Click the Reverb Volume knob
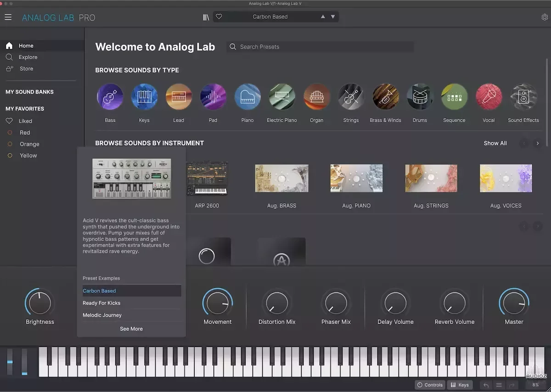The height and width of the screenshot is (392, 551). [455, 303]
